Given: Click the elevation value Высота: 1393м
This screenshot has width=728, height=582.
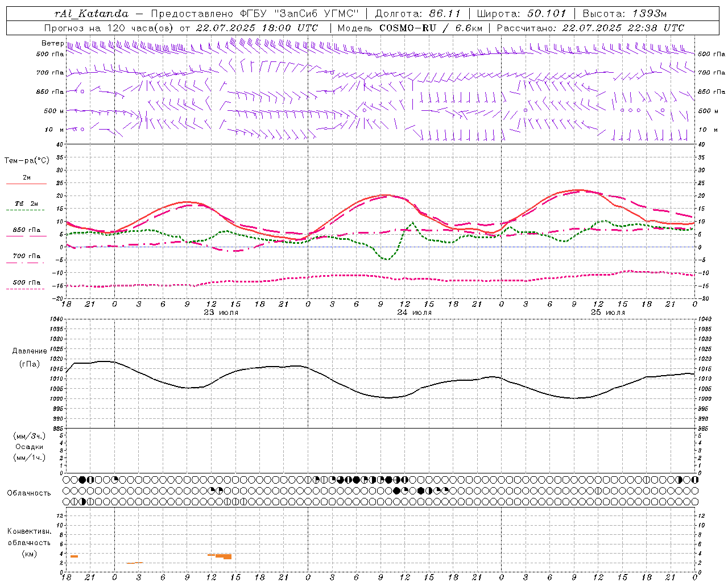Looking at the screenshot, I should (624, 14).
